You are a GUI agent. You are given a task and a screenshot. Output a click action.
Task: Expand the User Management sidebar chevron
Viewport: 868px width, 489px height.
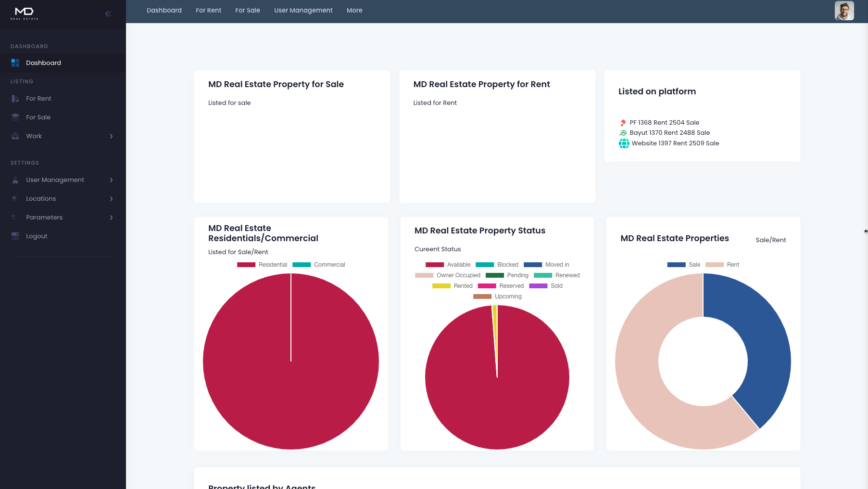click(111, 180)
